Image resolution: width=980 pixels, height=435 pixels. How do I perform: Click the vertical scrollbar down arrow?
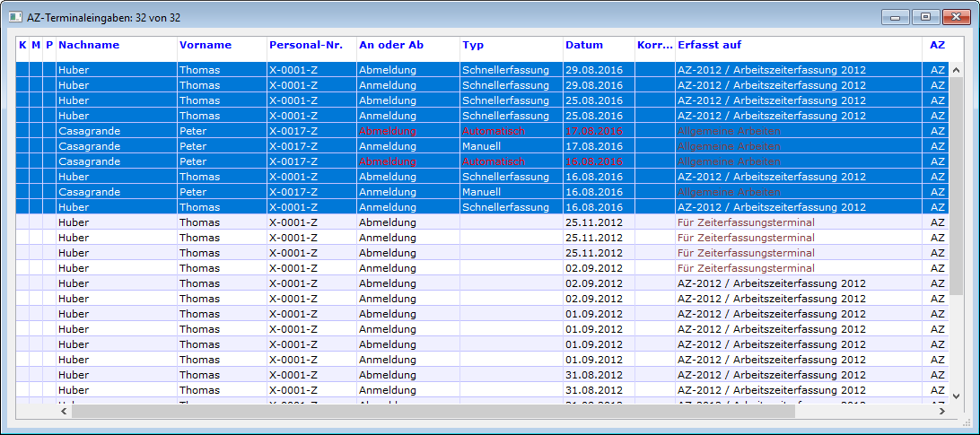click(x=956, y=396)
